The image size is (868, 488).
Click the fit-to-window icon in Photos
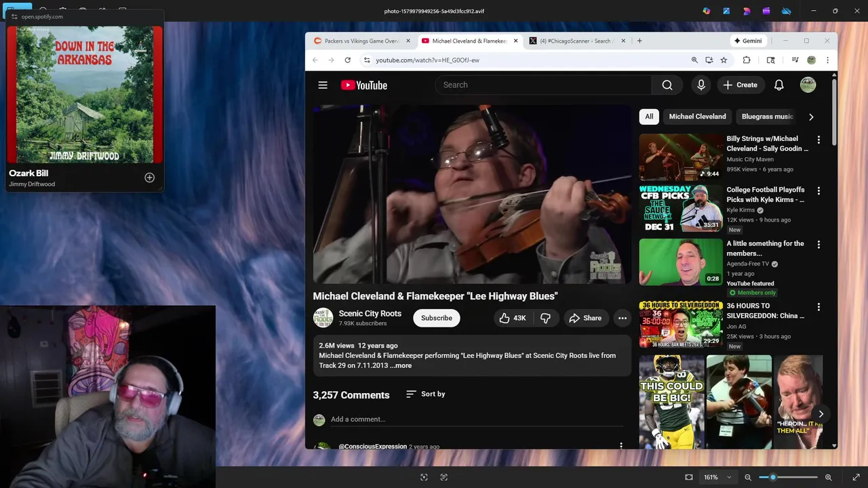coord(689,477)
